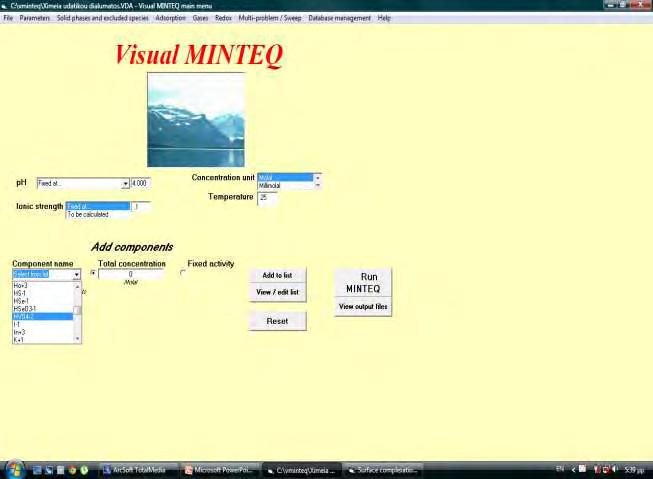Click the component list scrollbar thumb
The image size is (653, 479).
click(x=77, y=310)
